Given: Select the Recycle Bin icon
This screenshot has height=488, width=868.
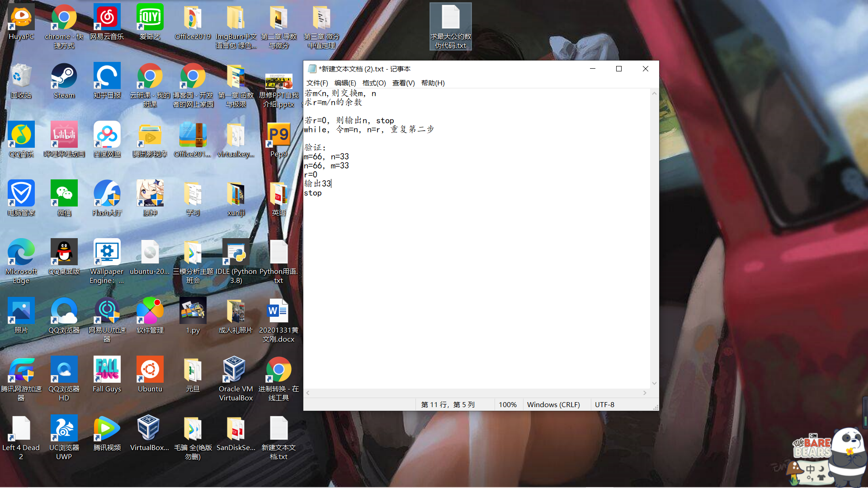Looking at the screenshot, I should (21, 77).
